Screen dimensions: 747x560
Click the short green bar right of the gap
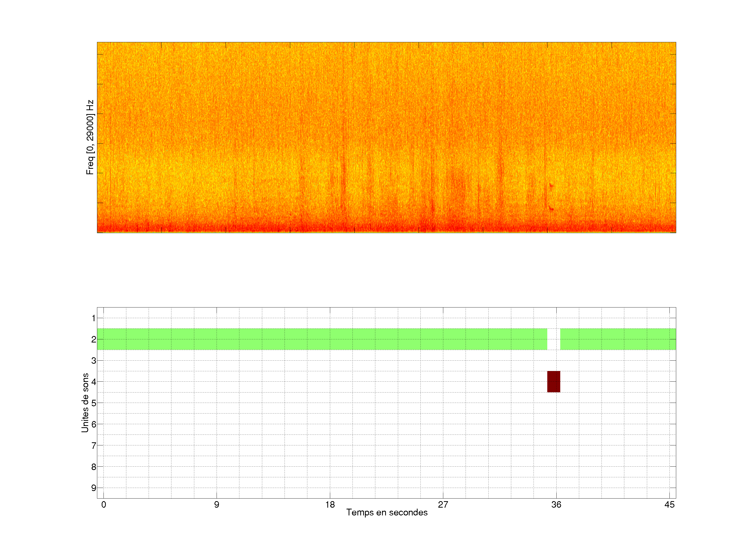tap(618, 339)
